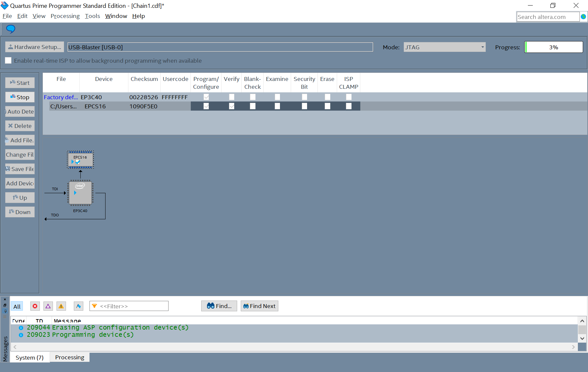
Task: Click the USB-Blaster hardware text field
Action: click(x=220, y=47)
